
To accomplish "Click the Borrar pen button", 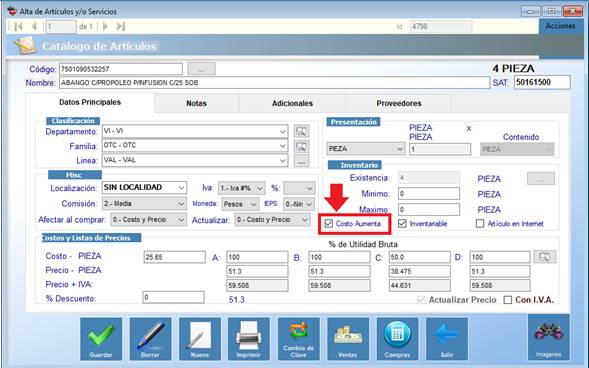I will [x=150, y=339].
